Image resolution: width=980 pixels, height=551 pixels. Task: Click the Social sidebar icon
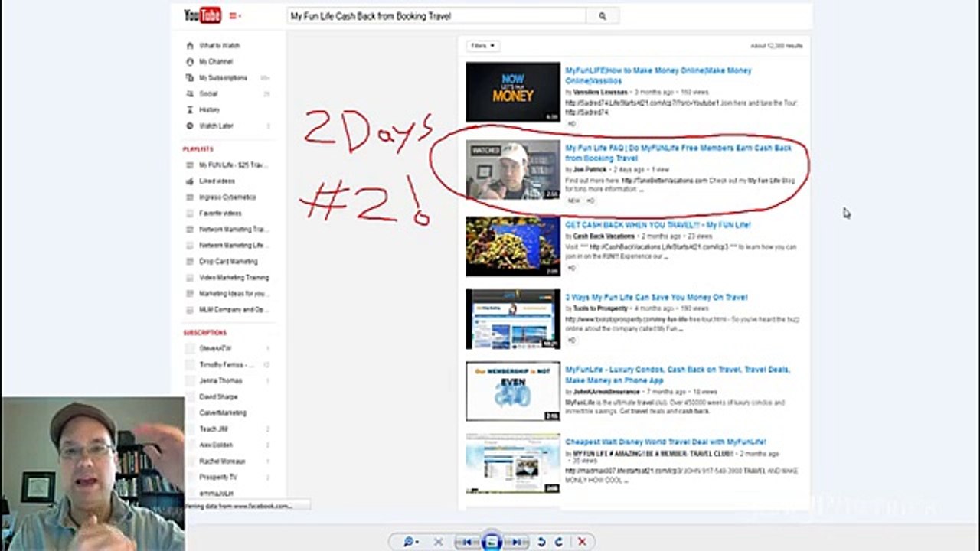pos(190,94)
